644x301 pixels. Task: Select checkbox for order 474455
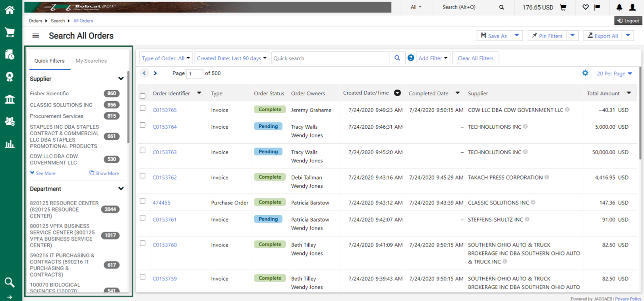[143, 201]
